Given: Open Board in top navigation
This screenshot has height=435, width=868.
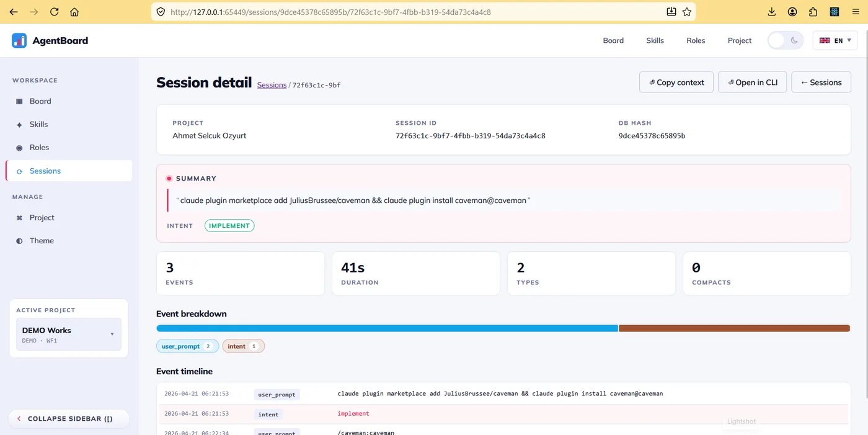Looking at the screenshot, I should tap(613, 40).
